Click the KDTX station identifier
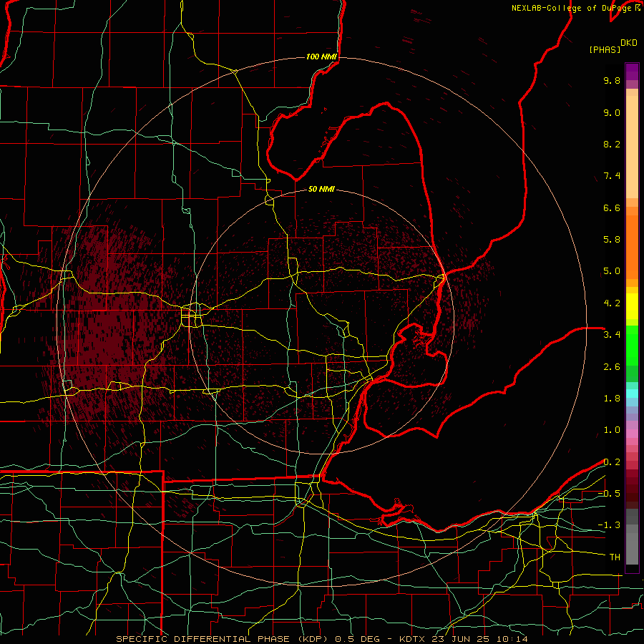 (414, 639)
